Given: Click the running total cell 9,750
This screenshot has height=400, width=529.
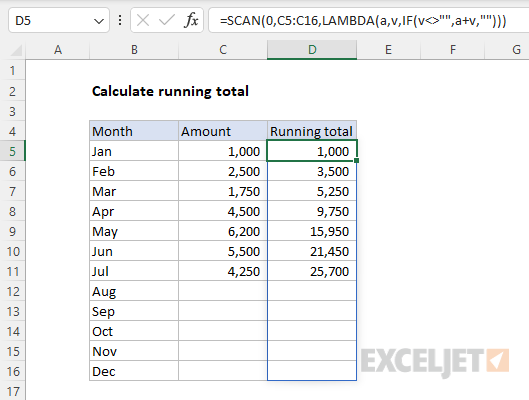Looking at the screenshot, I should click(312, 211).
